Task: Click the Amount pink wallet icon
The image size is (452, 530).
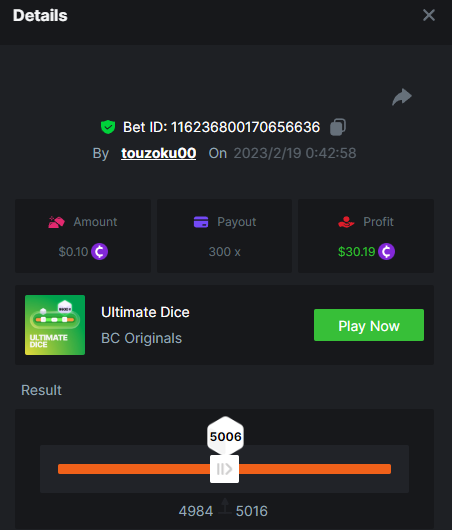Action: click(56, 222)
